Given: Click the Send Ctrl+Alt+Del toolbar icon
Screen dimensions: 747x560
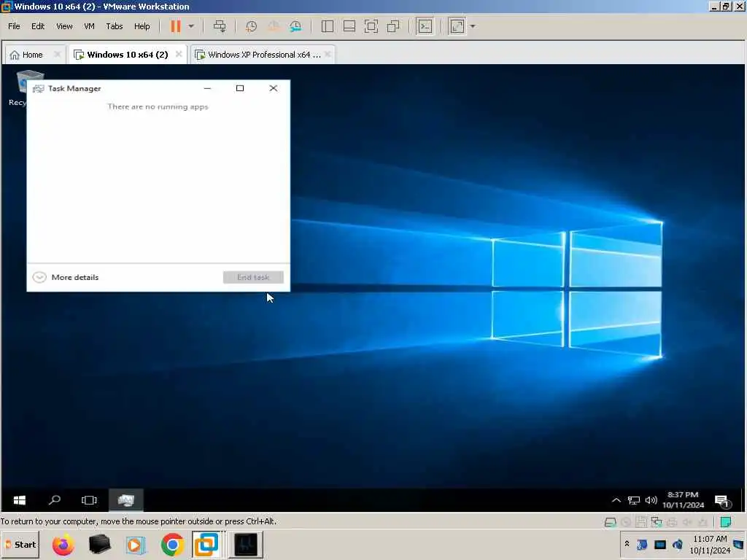Looking at the screenshot, I should [x=220, y=26].
